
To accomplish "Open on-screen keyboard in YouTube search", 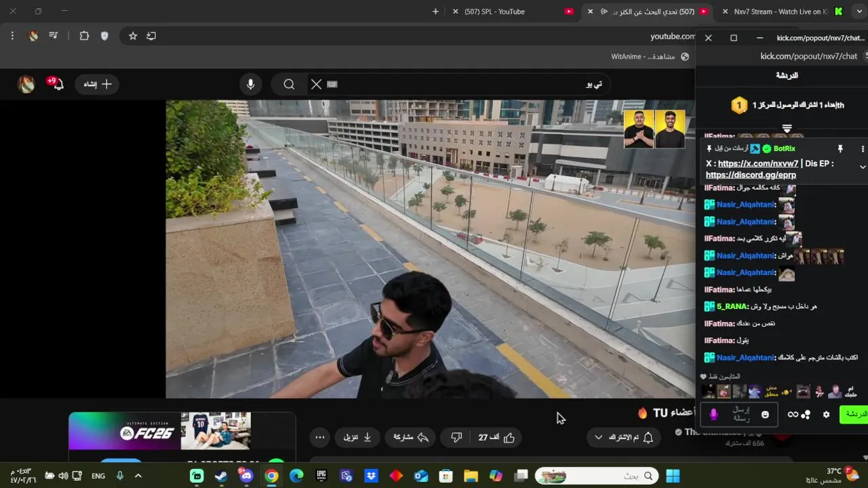I will click(332, 84).
